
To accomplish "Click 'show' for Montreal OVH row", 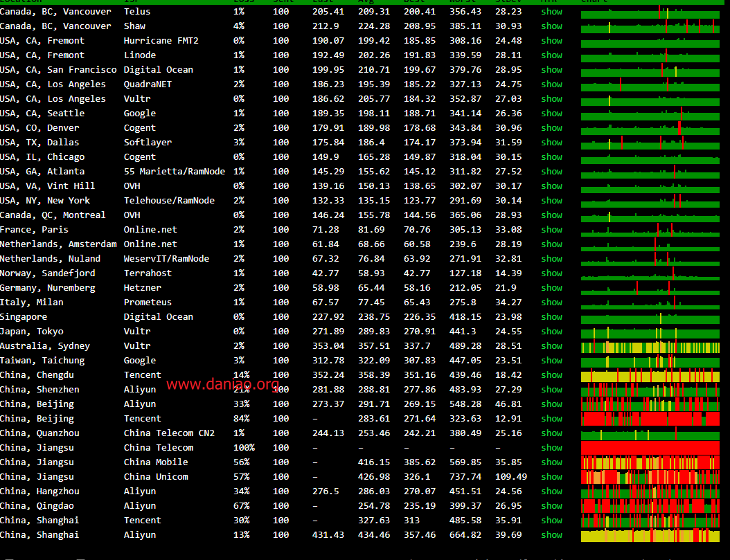I will tap(552, 215).
